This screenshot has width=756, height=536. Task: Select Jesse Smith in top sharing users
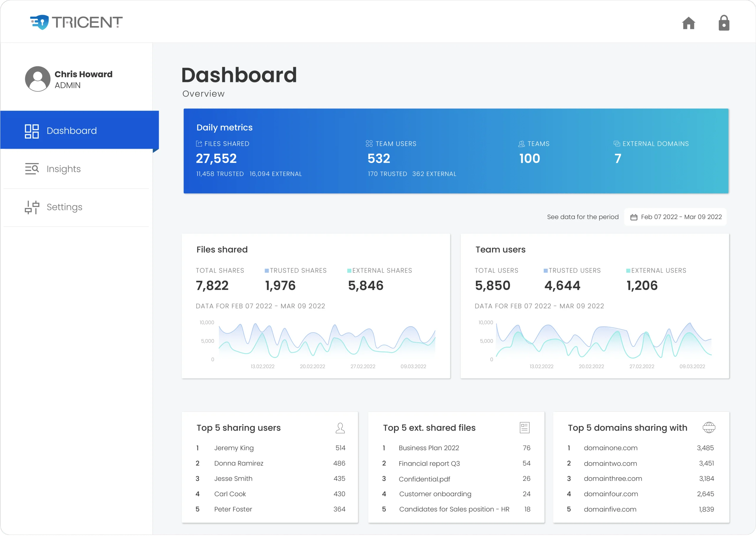point(271,479)
